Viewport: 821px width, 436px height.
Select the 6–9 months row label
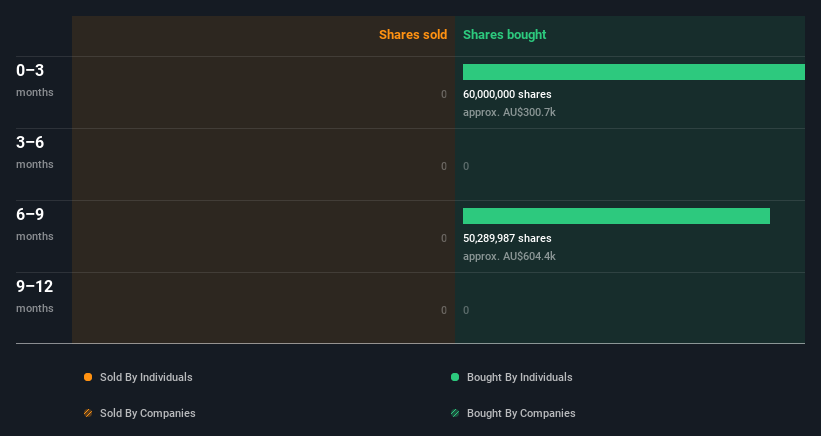click(x=35, y=224)
